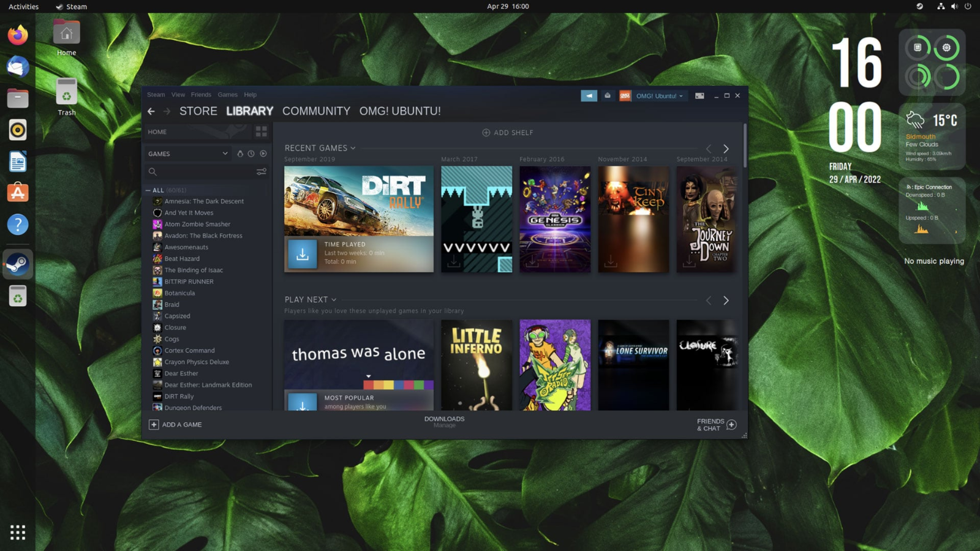This screenshot has height=551, width=980.
Task: Toggle sort by recent clock icon
Action: [x=251, y=154]
